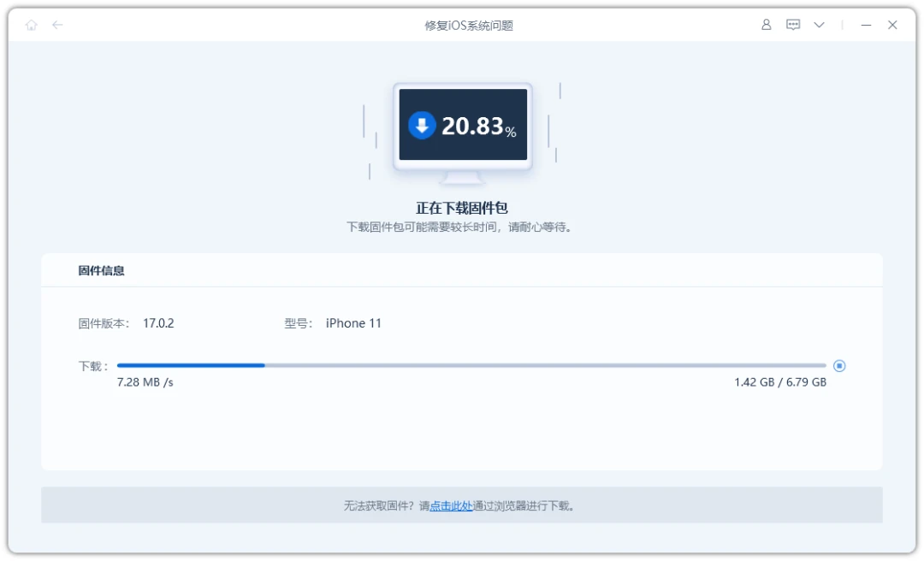Expand the title bar chevron menu

(x=819, y=25)
